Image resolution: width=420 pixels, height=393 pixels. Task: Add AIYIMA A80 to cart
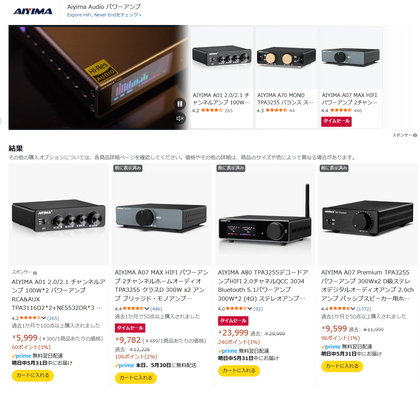coord(239,370)
